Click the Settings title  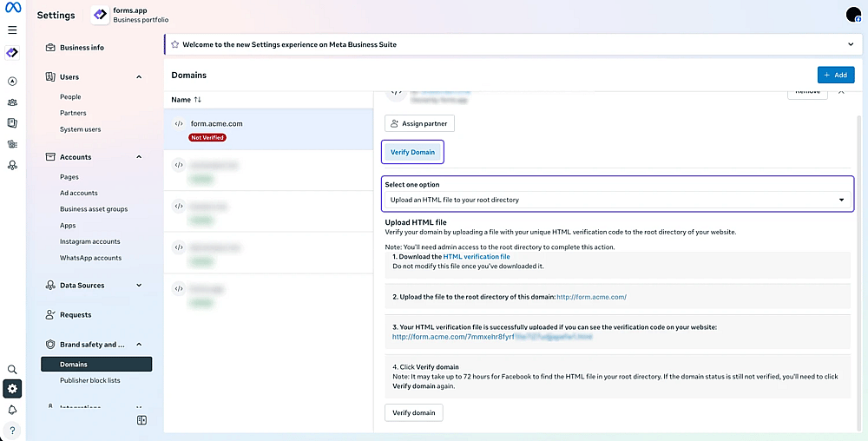(x=56, y=16)
